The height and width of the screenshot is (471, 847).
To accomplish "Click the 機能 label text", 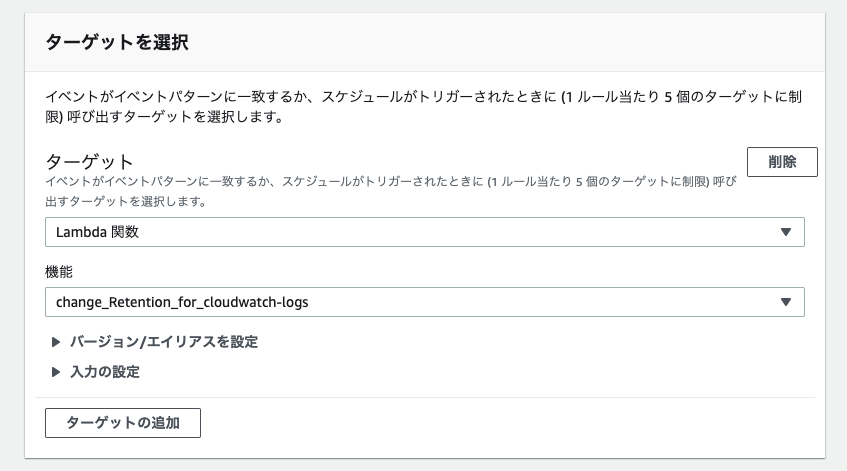I will (x=58, y=272).
